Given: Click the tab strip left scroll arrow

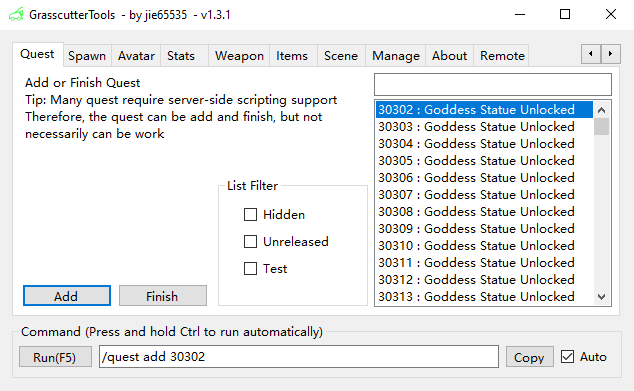Looking at the screenshot, I should pyautogui.click(x=591, y=54).
